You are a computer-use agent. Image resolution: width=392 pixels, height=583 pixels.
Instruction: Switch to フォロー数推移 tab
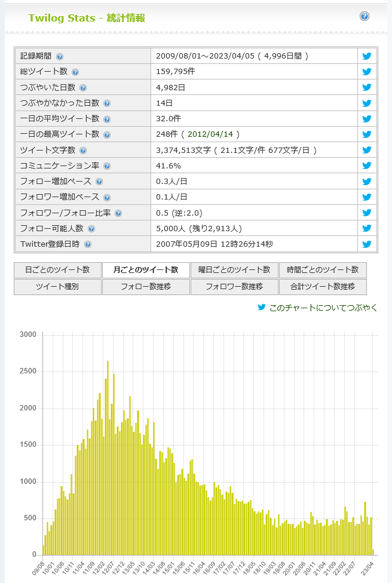click(146, 287)
